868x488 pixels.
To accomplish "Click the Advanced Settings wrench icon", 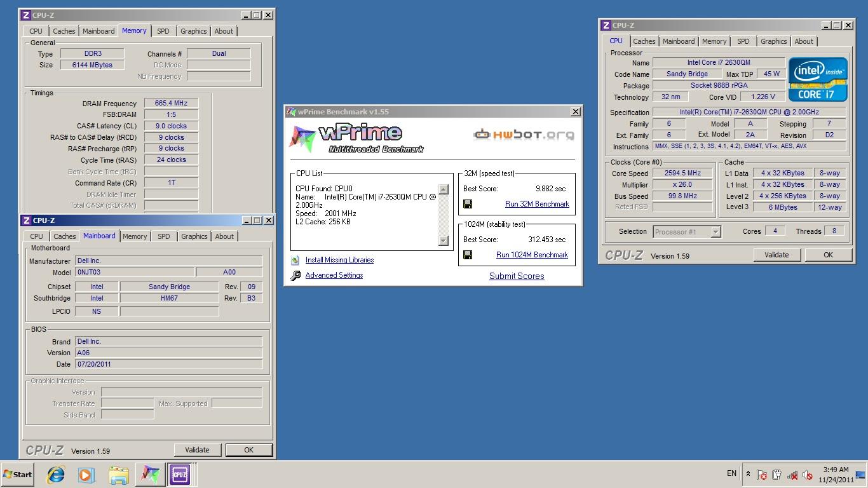I will tap(295, 276).
